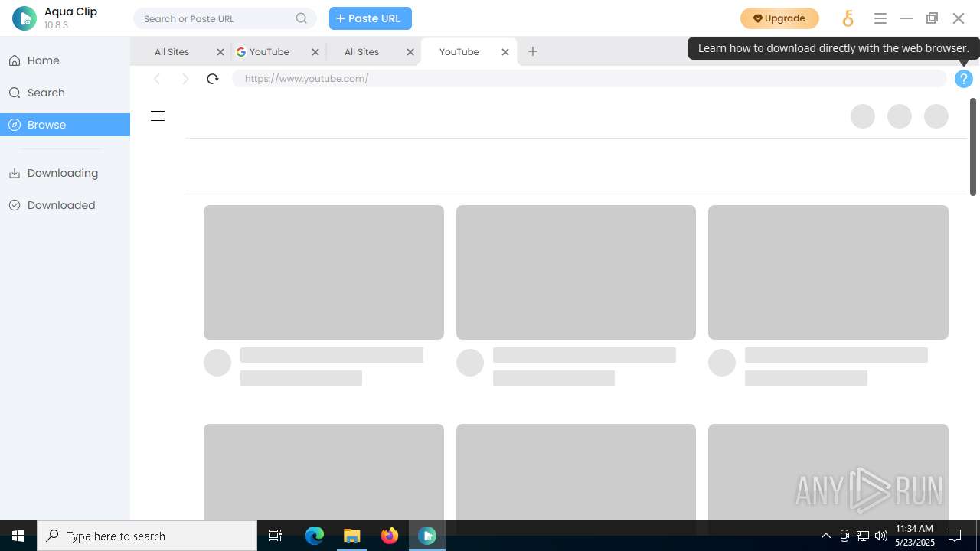This screenshot has width=980, height=551.
Task: Click the Aqua Clip taskbar icon
Action: tap(427, 536)
